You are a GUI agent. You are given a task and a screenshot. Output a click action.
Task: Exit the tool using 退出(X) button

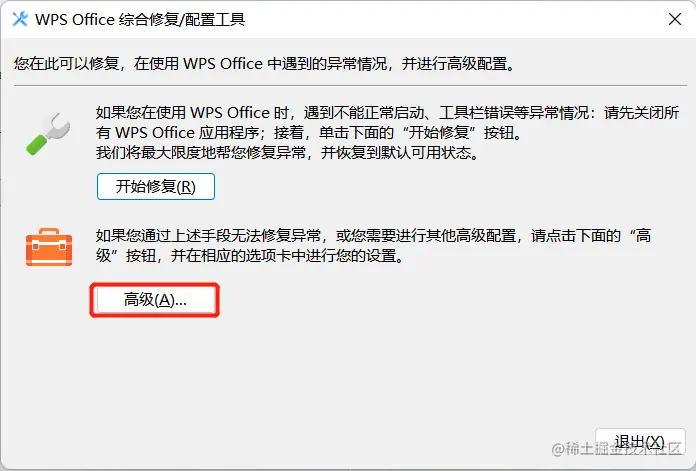tap(640, 442)
